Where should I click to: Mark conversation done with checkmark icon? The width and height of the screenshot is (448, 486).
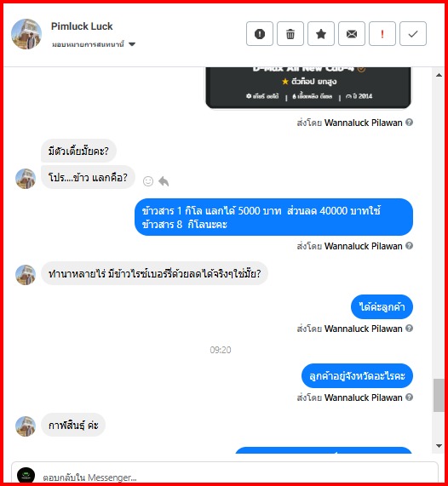pos(413,34)
